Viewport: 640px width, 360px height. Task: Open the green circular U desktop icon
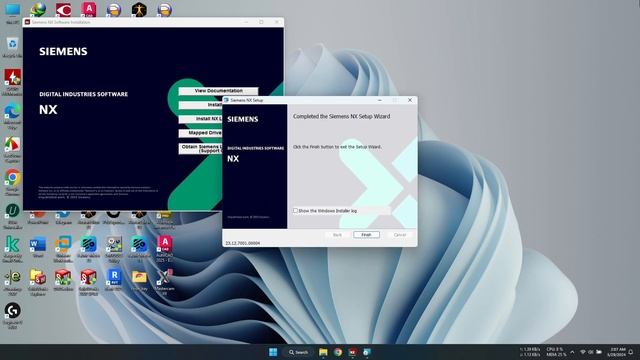12,216
